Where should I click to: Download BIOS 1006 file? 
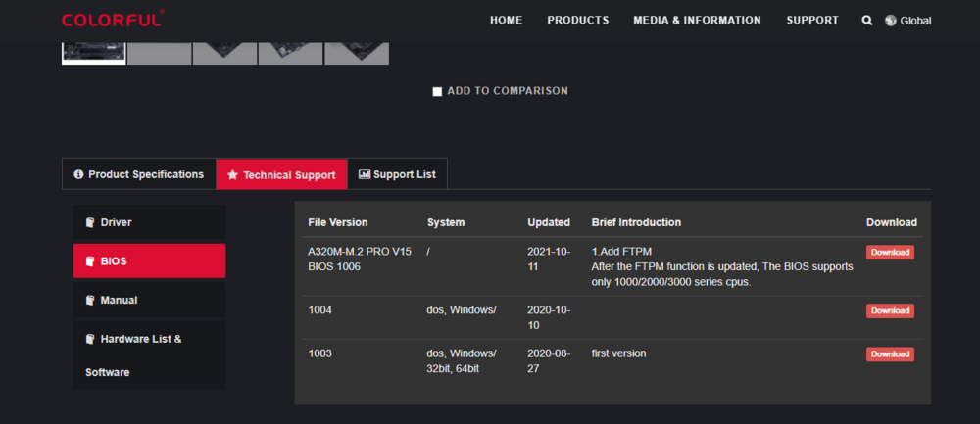(890, 252)
